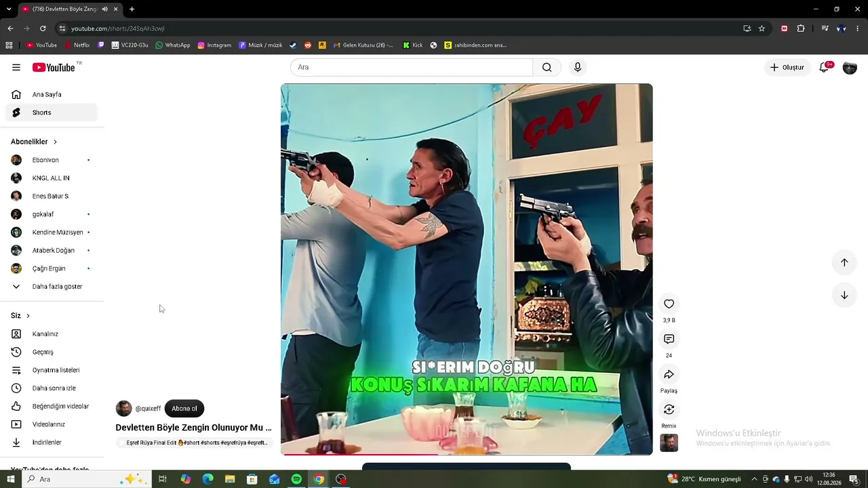Start voice search with the microphone
Viewport: 868px width, 488px height.
pos(578,67)
